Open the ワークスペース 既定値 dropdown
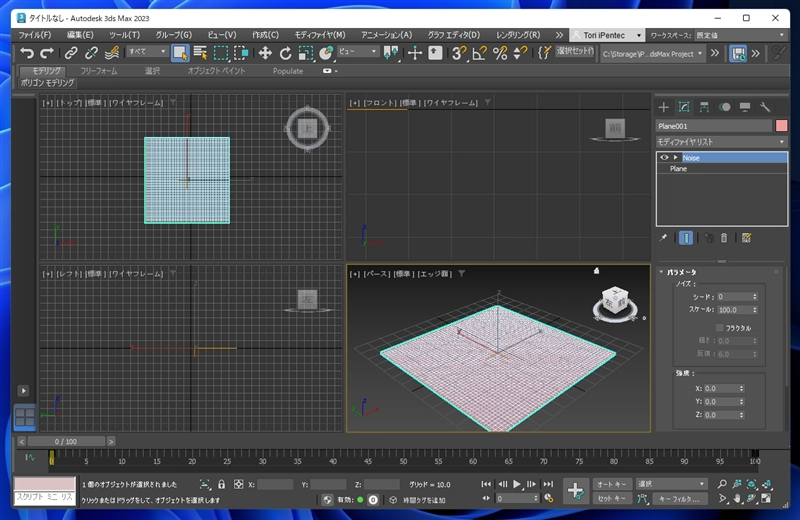Viewport: 800px width, 520px height. [741, 35]
